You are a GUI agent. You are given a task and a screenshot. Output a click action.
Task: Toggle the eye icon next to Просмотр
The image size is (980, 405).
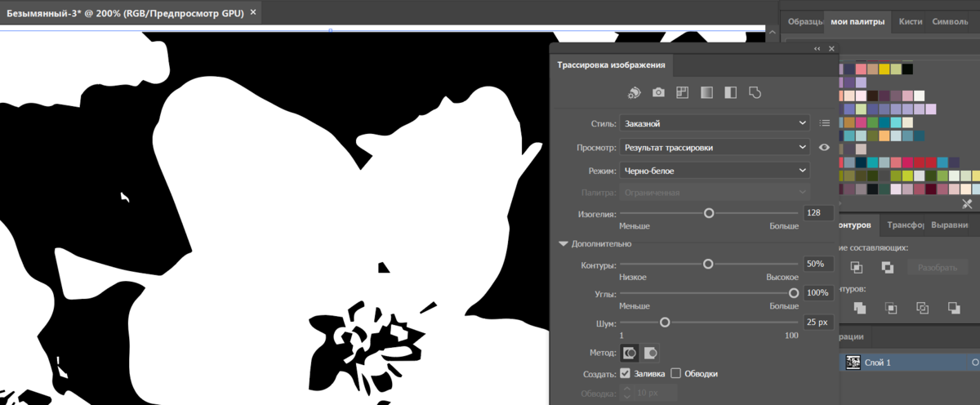point(824,147)
